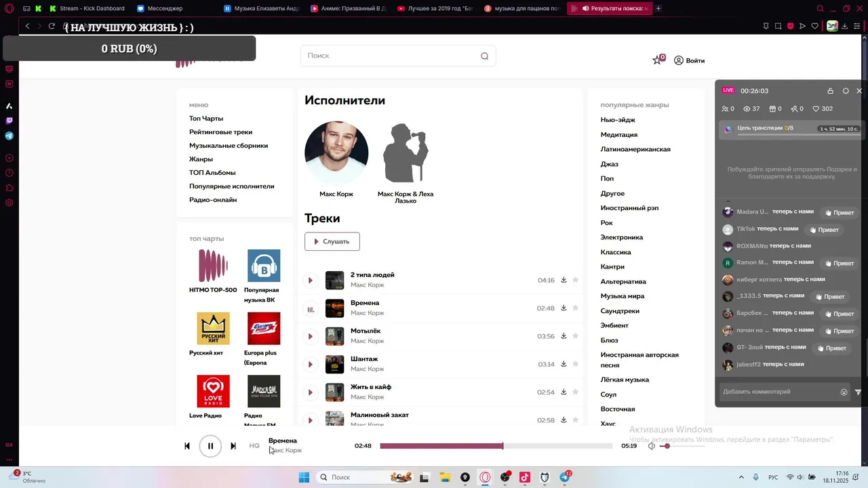Viewport: 868px width, 488px height.
Task: Download track "Малиновый закат"
Action: tap(564, 420)
